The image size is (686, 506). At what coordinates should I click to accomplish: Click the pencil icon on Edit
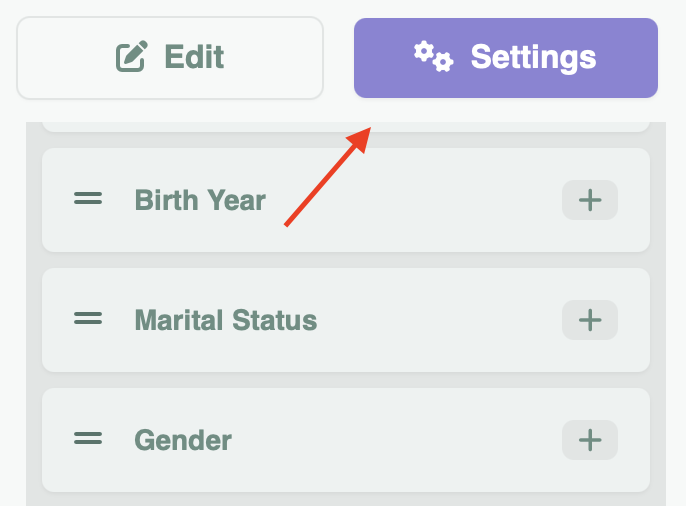(x=132, y=57)
